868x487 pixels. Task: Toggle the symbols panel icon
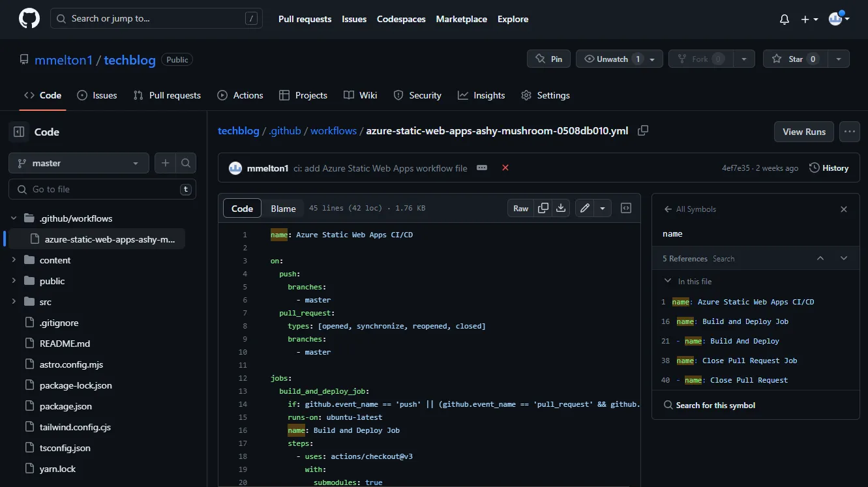(626, 209)
